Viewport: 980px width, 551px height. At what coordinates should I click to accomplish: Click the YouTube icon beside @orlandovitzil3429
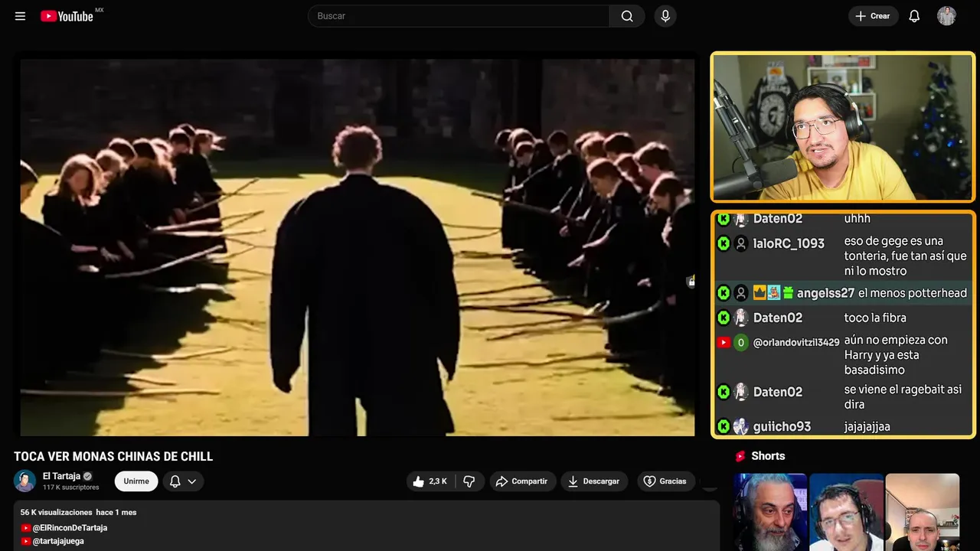point(724,343)
